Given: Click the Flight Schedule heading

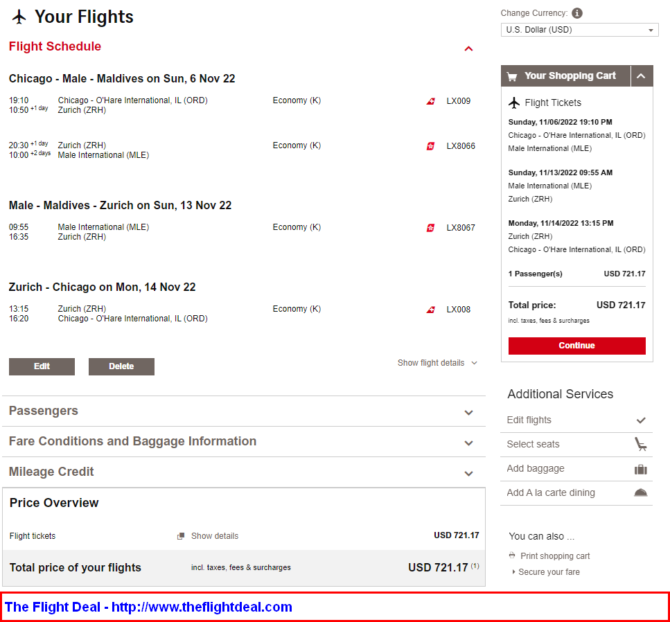Looking at the screenshot, I should (55, 46).
